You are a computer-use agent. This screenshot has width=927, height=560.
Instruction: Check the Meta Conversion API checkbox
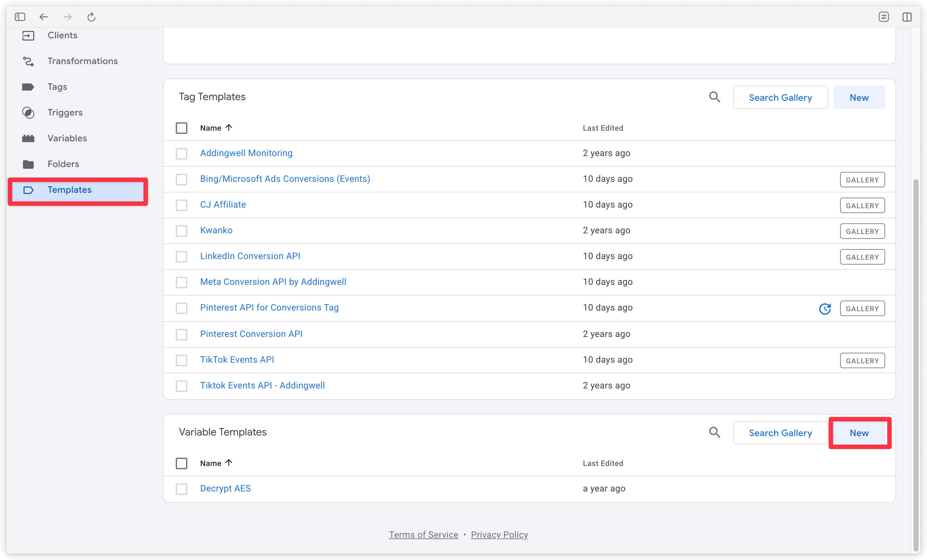(x=181, y=283)
